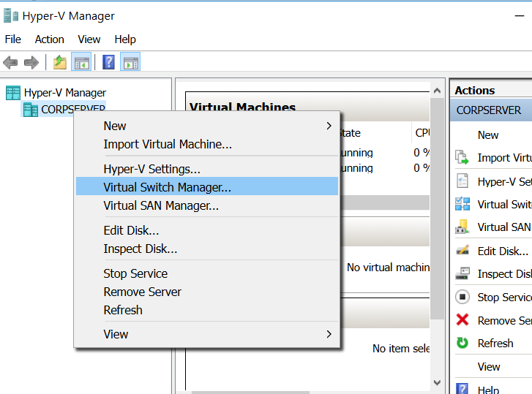The width and height of the screenshot is (532, 394).
Task: Select Import Virtual Machine menu entry
Action: pyautogui.click(x=168, y=144)
